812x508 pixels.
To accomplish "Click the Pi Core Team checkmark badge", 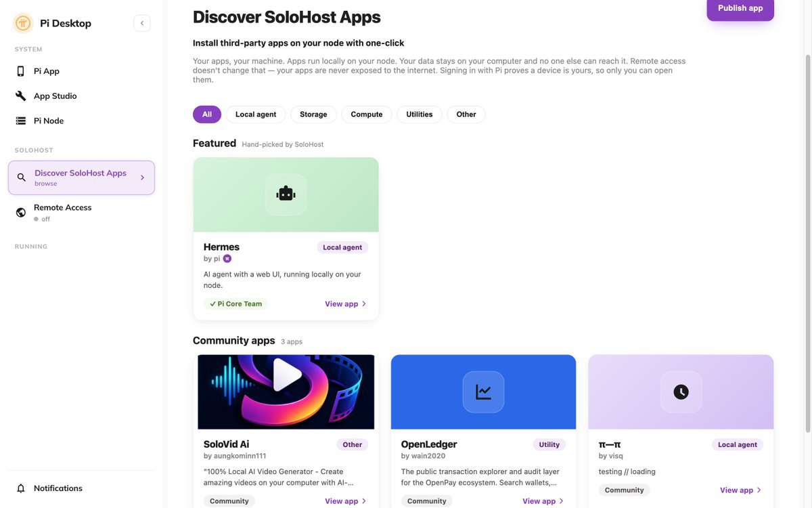I will [235, 304].
